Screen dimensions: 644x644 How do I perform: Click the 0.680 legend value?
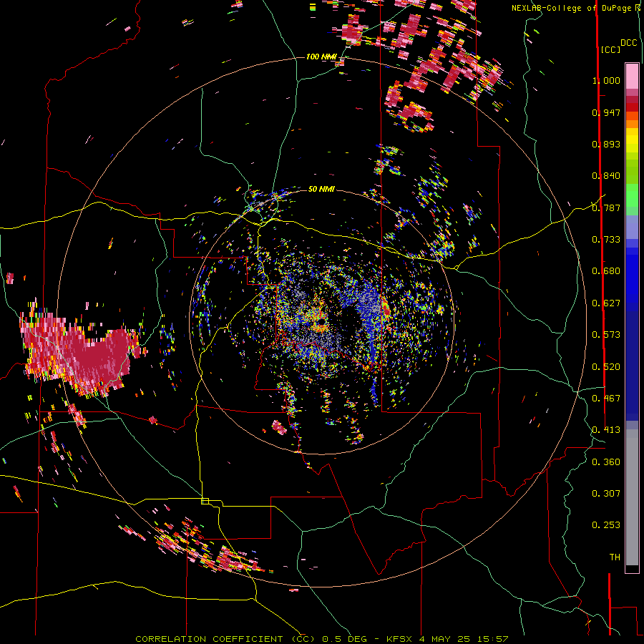[606, 271]
